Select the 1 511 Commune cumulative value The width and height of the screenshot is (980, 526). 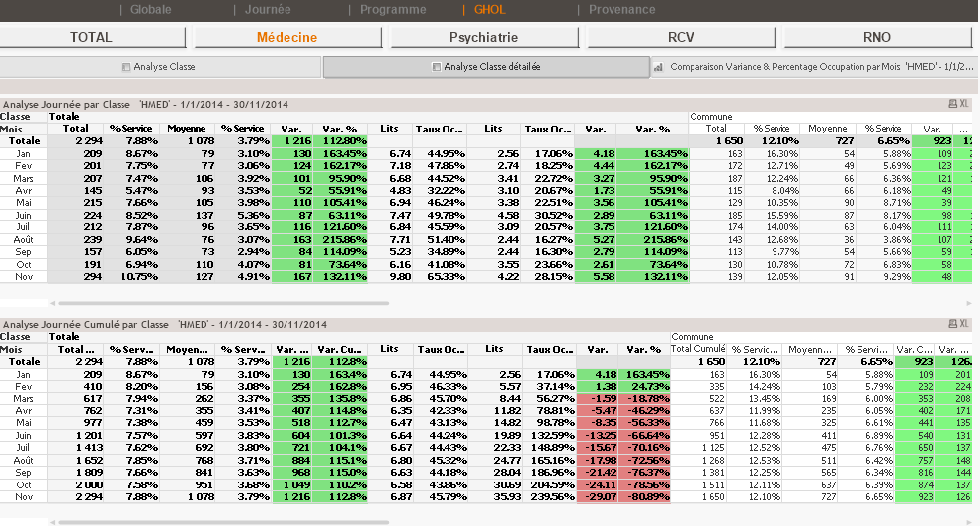coord(698,484)
